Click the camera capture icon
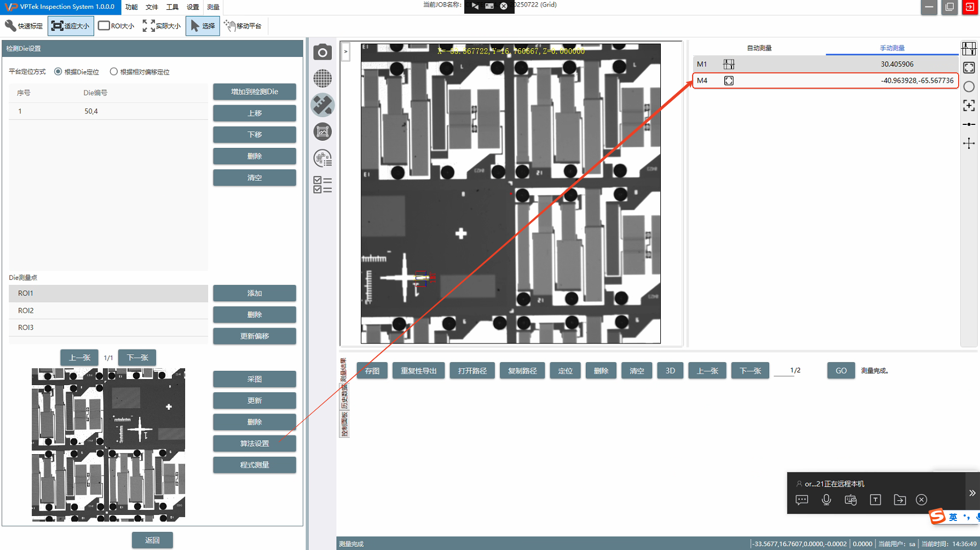Screen dimensions: 980x550 (x=322, y=52)
